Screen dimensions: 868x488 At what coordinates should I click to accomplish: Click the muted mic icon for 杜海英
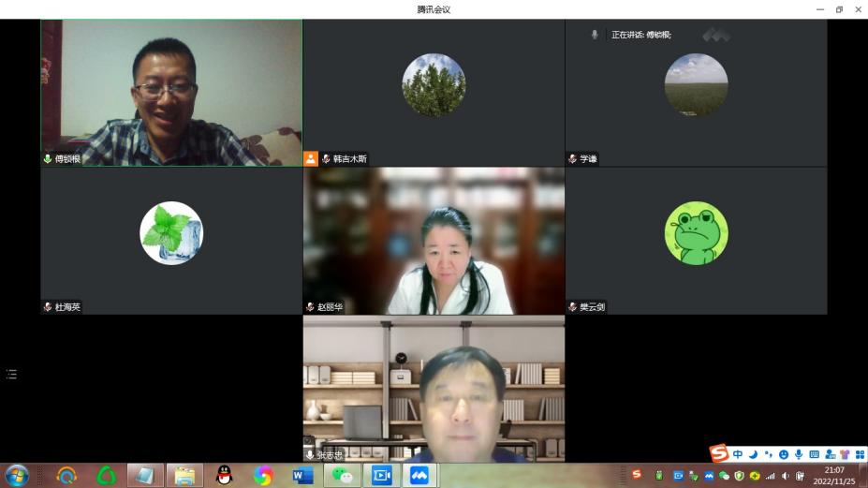point(48,307)
